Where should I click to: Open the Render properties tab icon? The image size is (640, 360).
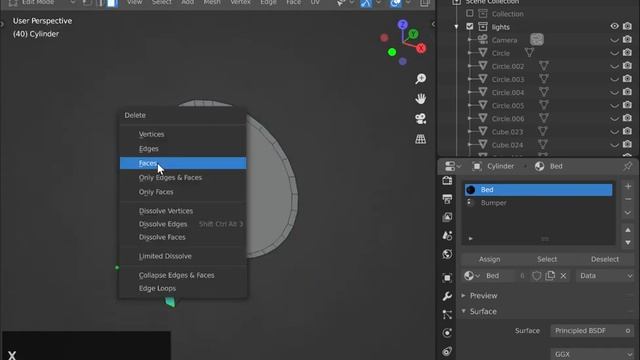[447, 180]
